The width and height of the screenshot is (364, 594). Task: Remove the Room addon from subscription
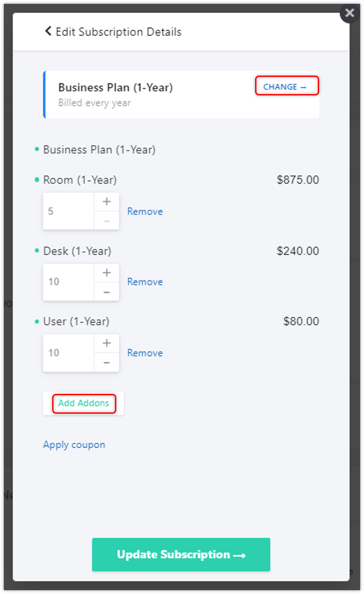145,211
